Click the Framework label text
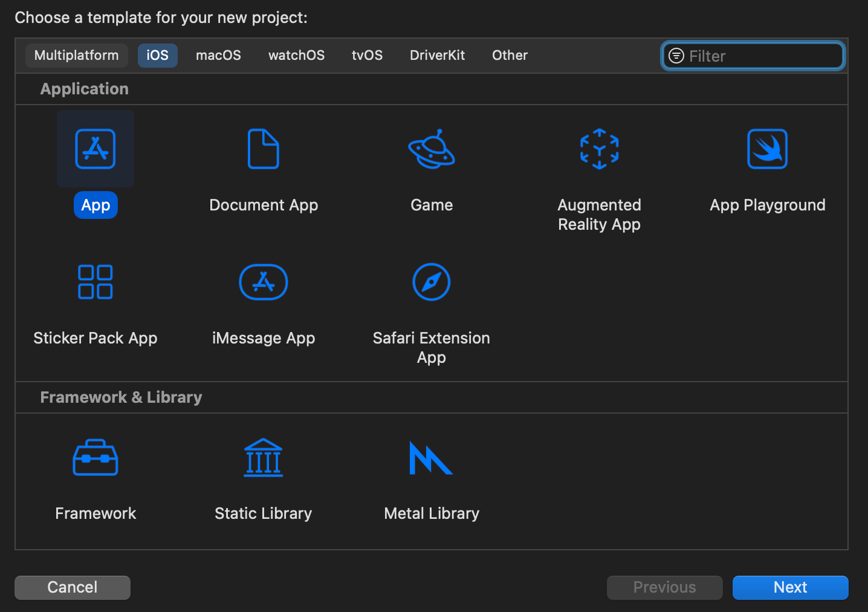 point(96,513)
